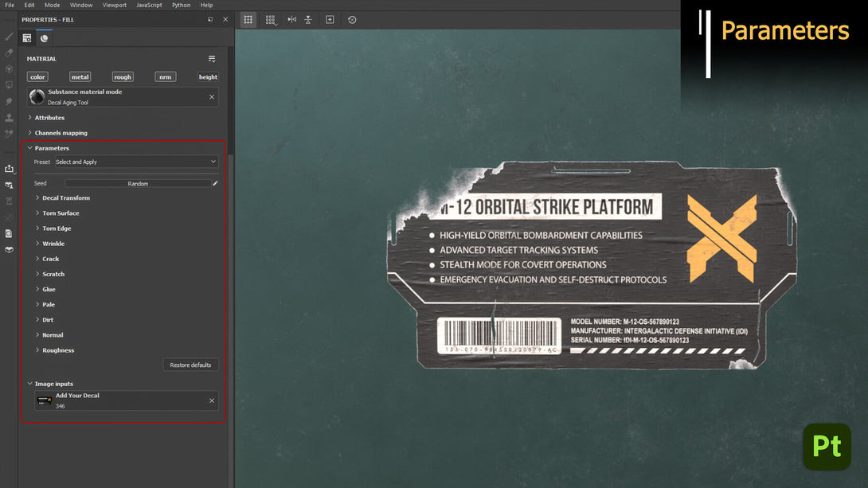Open the Material options menu icon

(x=212, y=59)
